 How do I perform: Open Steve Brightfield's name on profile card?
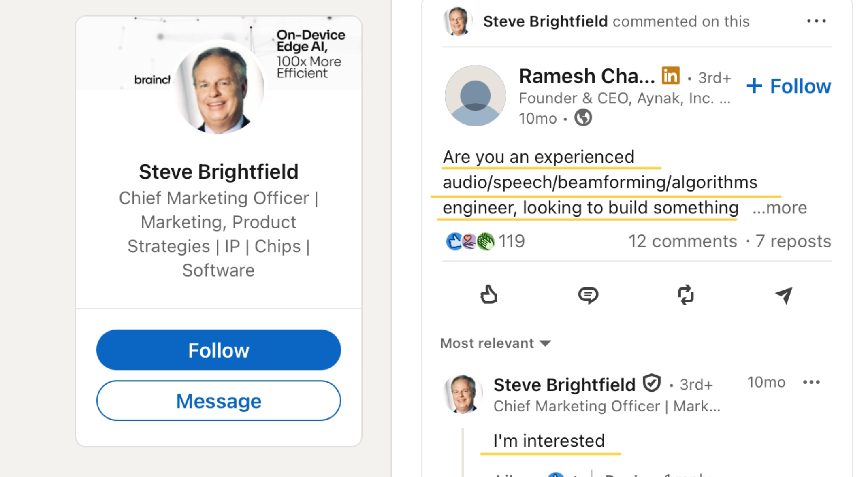point(219,172)
